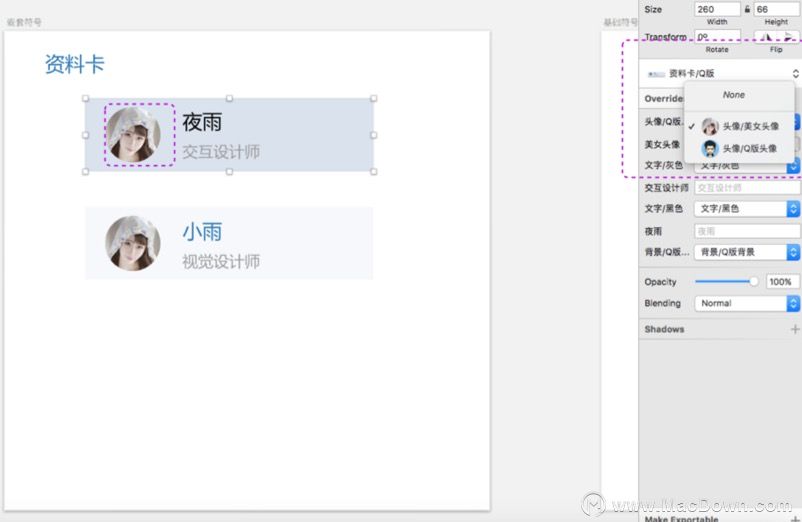Click the Width field showing 260
Screen dimensions: 802x522
pyautogui.click(x=717, y=9)
